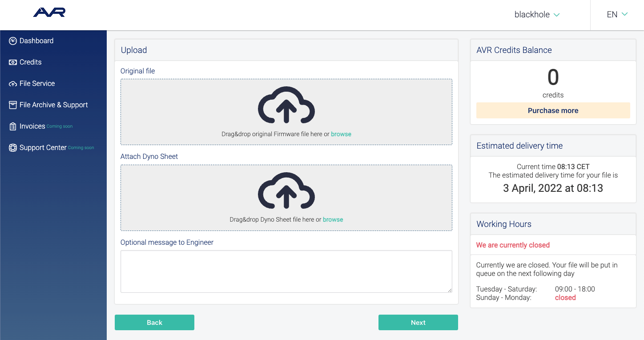This screenshot has height=340, width=644.
Task: Open the blackhole account dropdown
Action: pyautogui.click(x=537, y=15)
